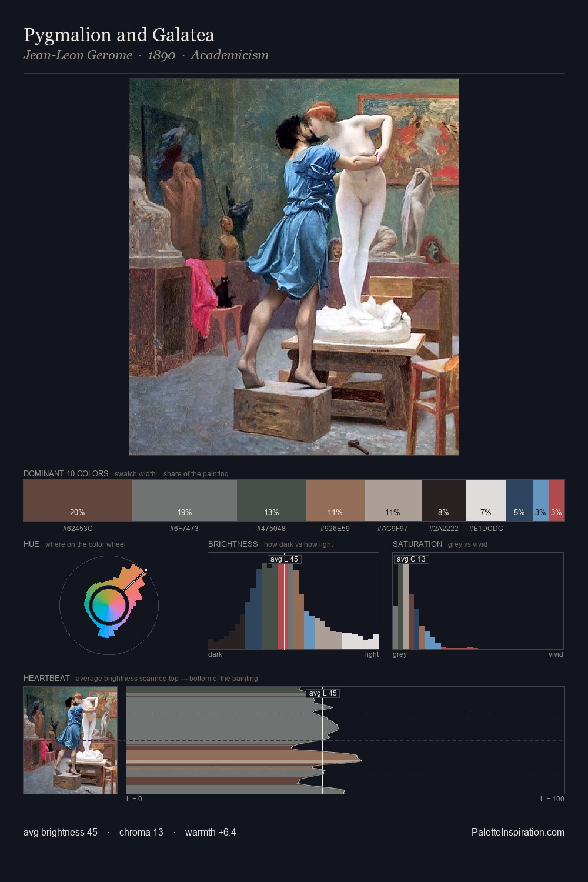Click the 'vivid' axis label
The height and width of the screenshot is (882, 588).
pos(556,654)
